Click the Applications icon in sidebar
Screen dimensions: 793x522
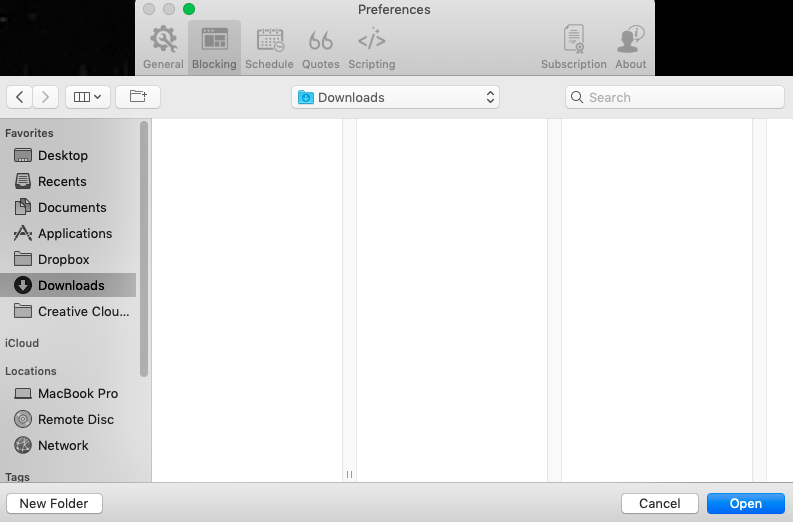coord(23,233)
